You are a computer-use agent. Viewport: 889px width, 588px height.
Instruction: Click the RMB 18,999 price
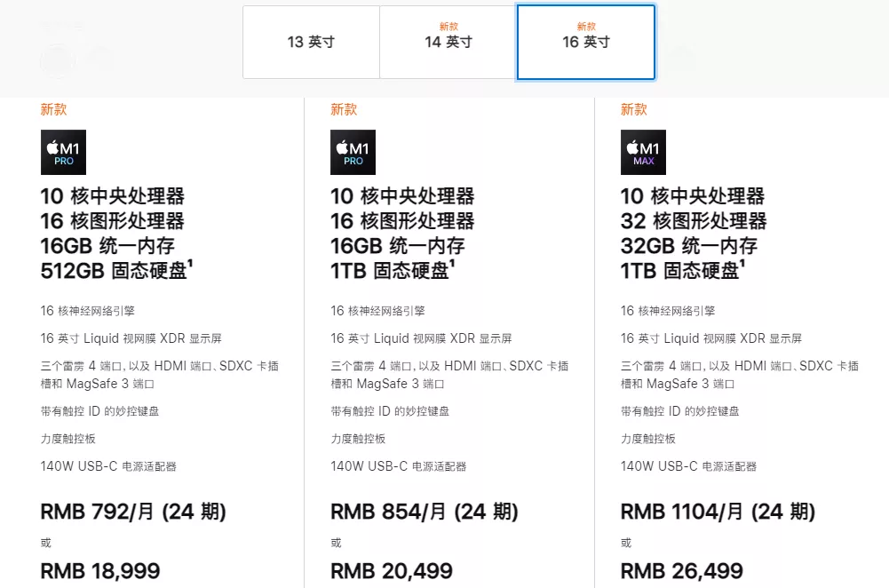100,571
